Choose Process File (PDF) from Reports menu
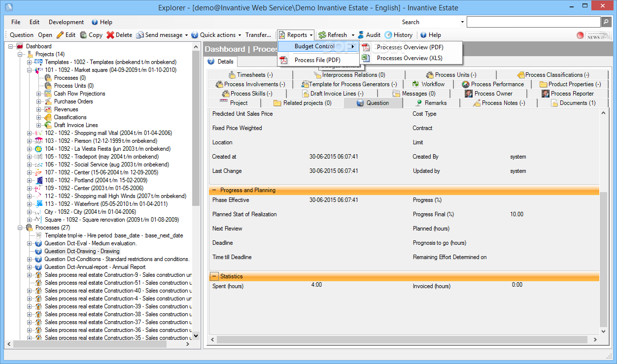 point(317,60)
